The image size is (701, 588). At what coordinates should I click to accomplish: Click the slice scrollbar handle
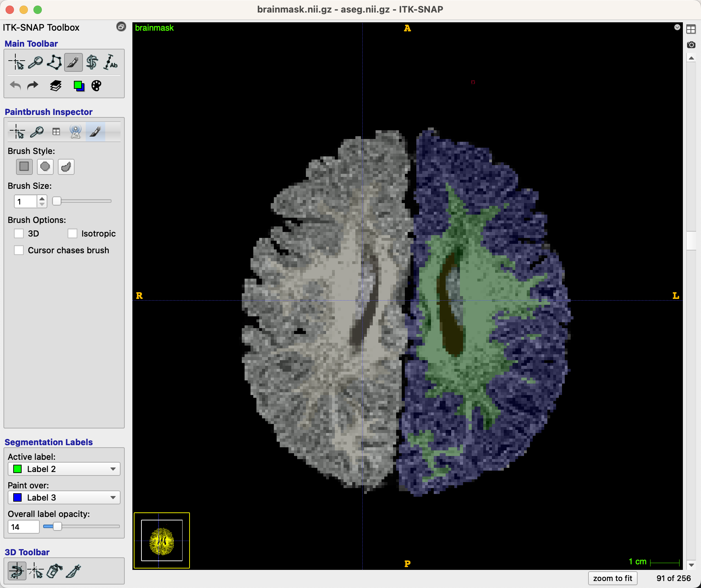(x=691, y=241)
